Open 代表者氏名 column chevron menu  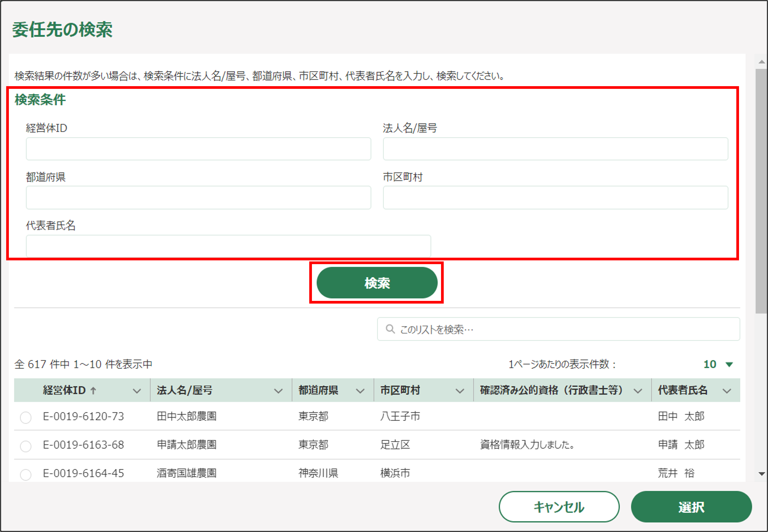(x=727, y=391)
